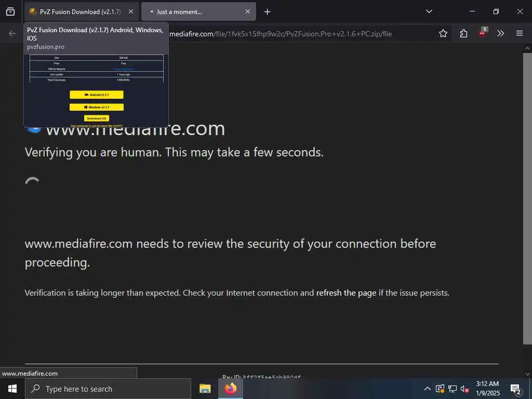532x399 pixels.
Task: Click the 'needs to review the security' message
Action: coord(230,253)
